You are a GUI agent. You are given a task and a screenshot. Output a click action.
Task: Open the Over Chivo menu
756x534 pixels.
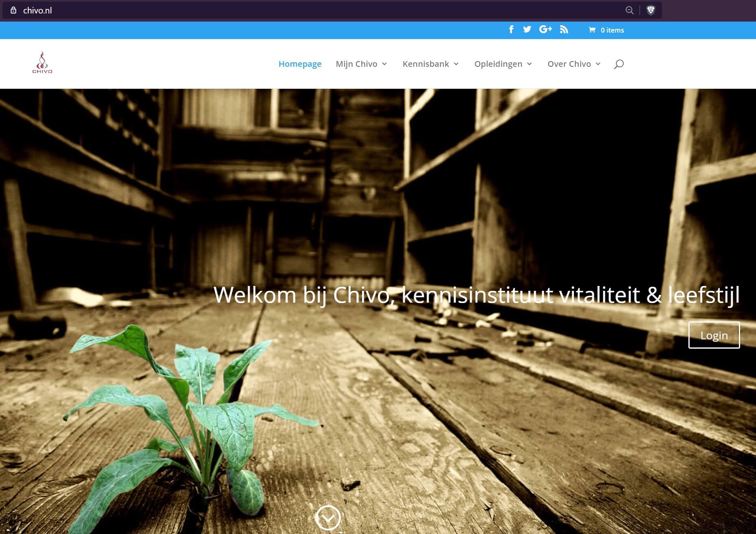pos(574,64)
